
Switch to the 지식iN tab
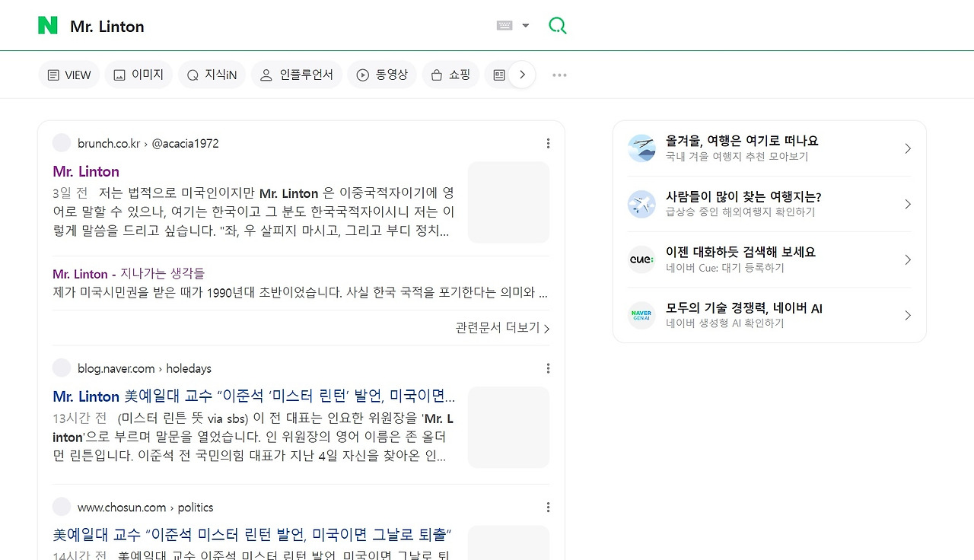(x=212, y=75)
